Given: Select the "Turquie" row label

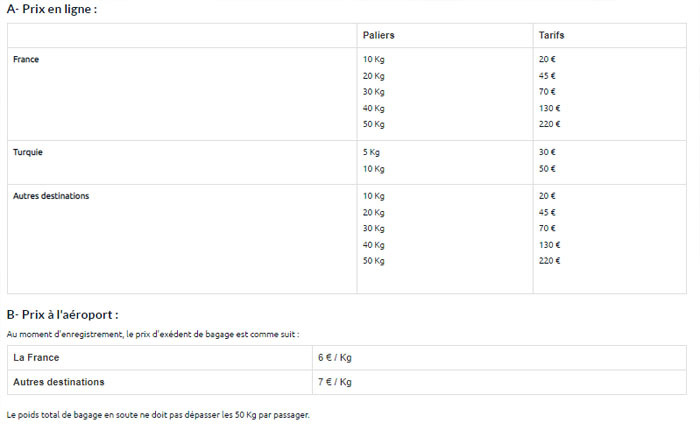Looking at the screenshot, I should tap(28, 152).
